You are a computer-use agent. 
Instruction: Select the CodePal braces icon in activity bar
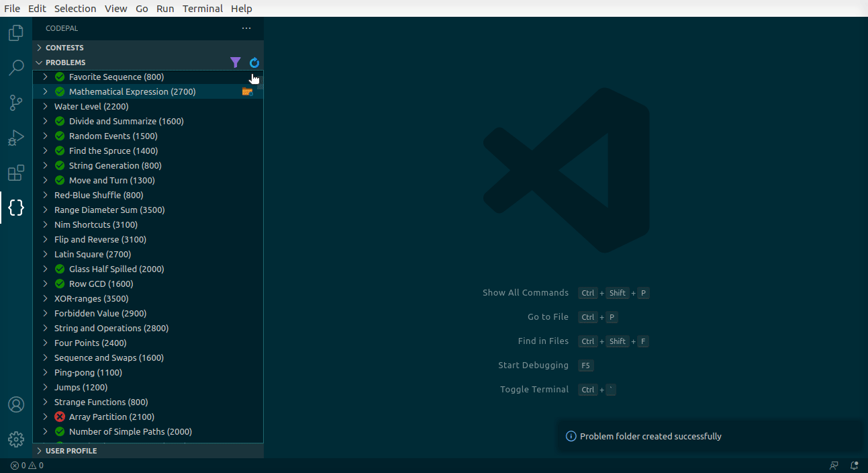coord(16,208)
